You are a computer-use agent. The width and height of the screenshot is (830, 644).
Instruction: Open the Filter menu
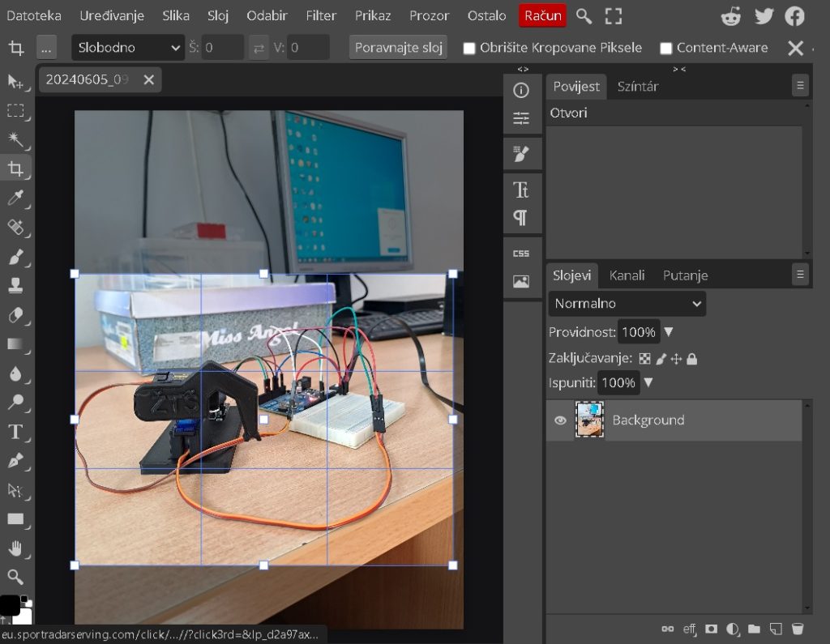point(321,15)
